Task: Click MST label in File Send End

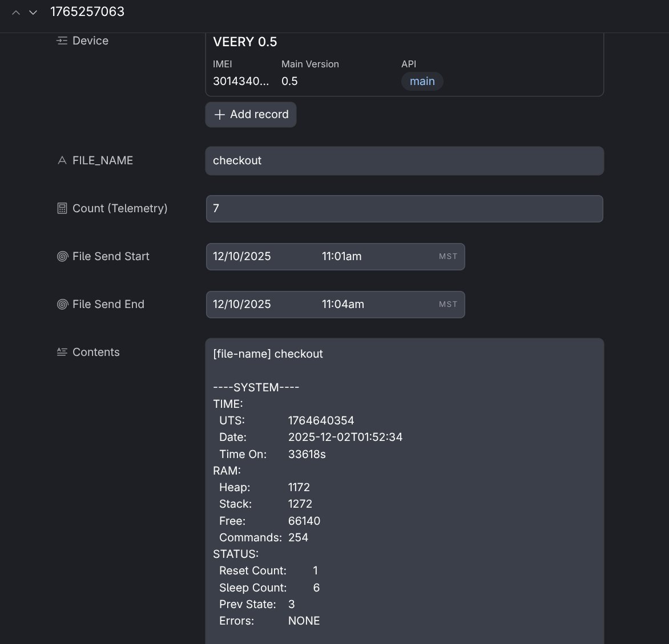Action: coord(448,304)
